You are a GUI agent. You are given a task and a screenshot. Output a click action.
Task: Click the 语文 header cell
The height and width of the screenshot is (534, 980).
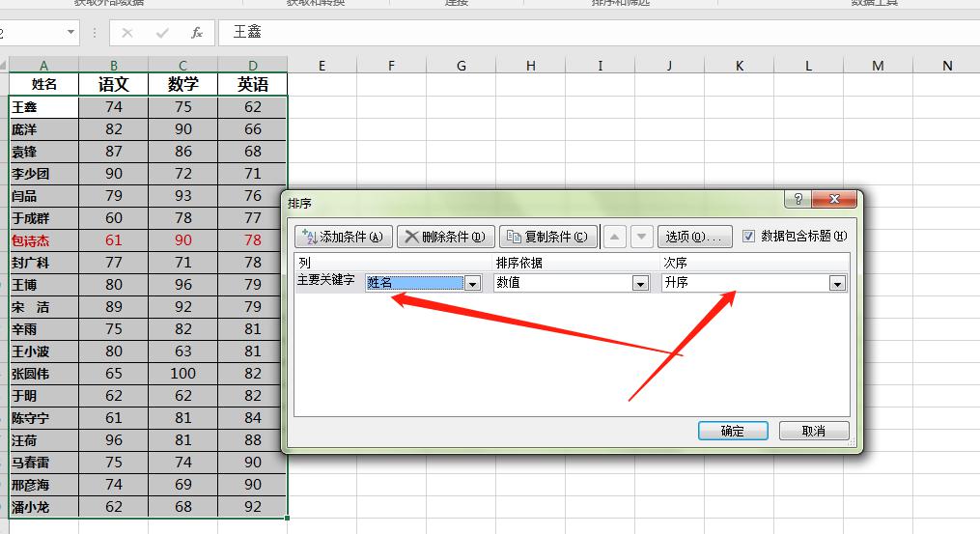pos(114,84)
